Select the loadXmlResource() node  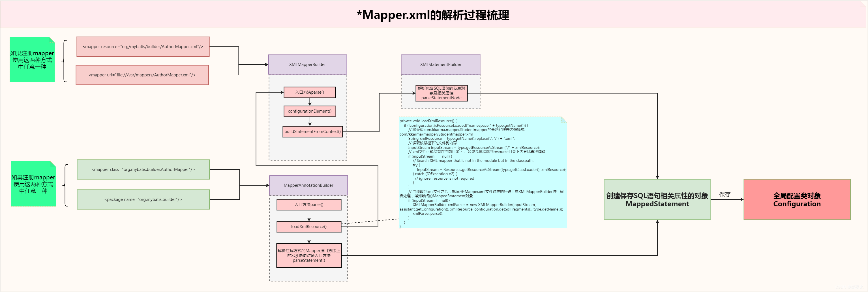pyautogui.click(x=309, y=227)
